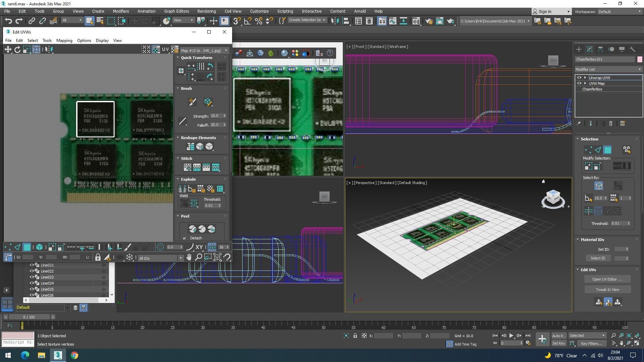The height and width of the screenshot is (362, 644).
Task: Open the Tools menu in Edit UVWs
Action: coord(47,41)
